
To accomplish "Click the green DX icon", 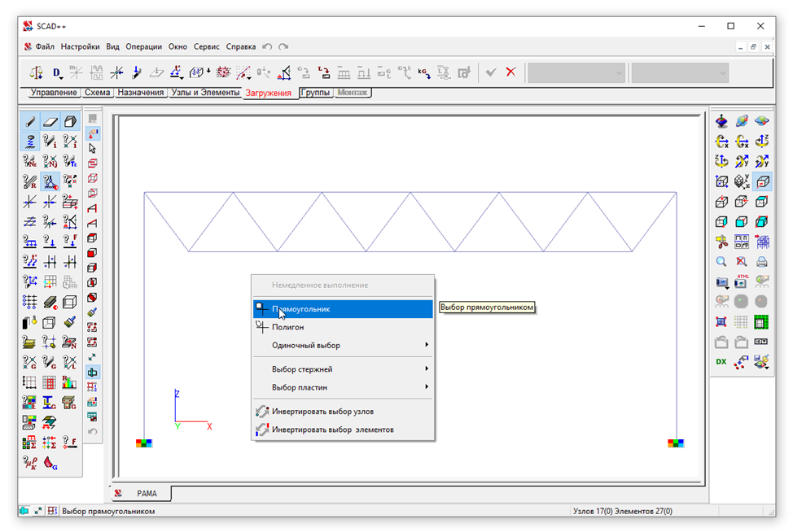I will point(721,362).
